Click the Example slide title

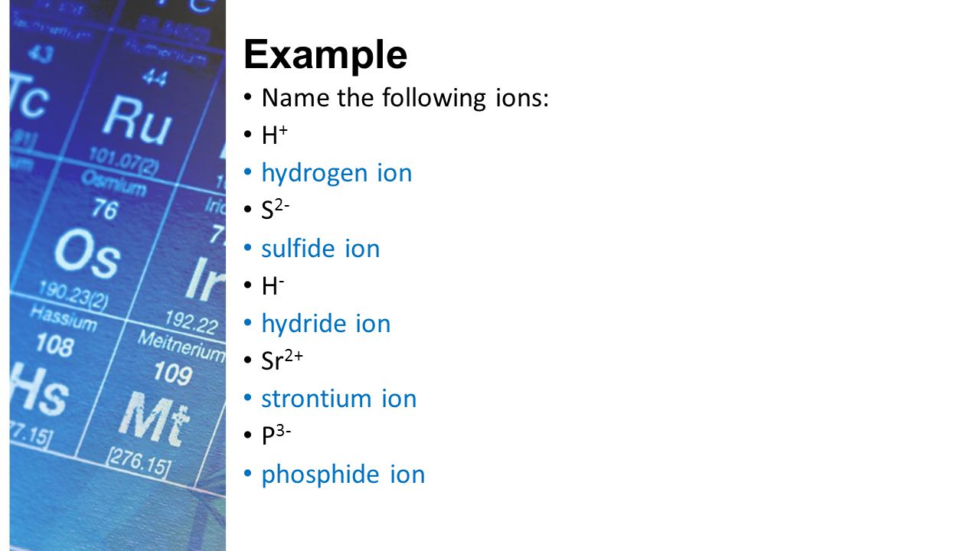[x=325, y=55]
